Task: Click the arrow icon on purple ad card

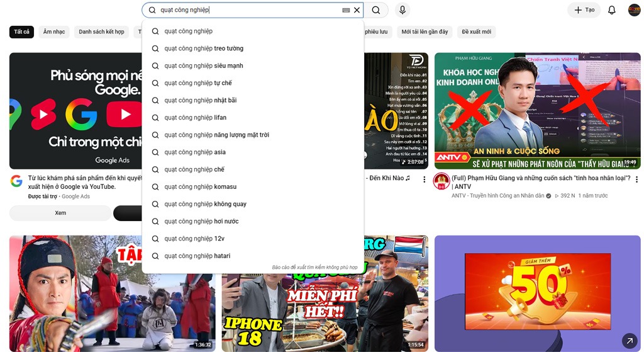Action: coord(629,341)
